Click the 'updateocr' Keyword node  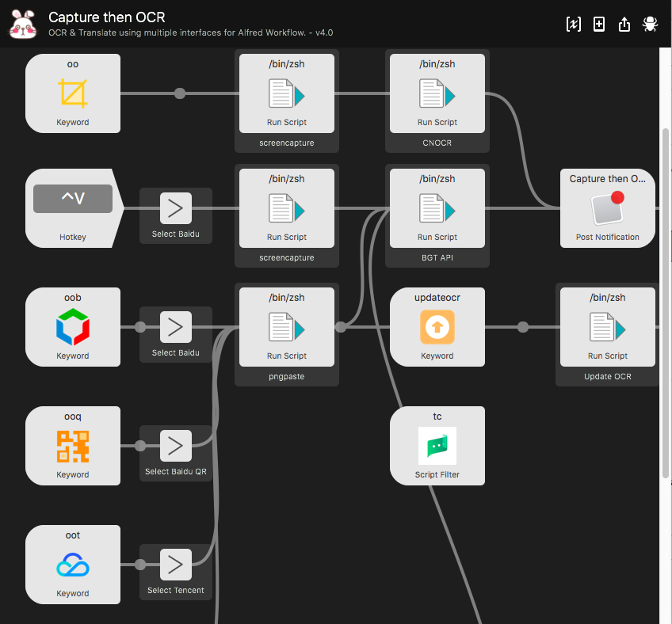click(x=437, y=326)
